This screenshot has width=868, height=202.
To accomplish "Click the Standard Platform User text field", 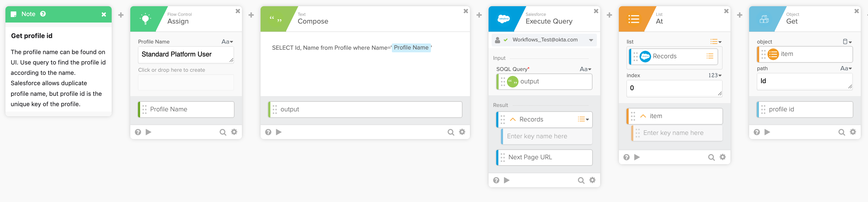I will click(185, 55).
